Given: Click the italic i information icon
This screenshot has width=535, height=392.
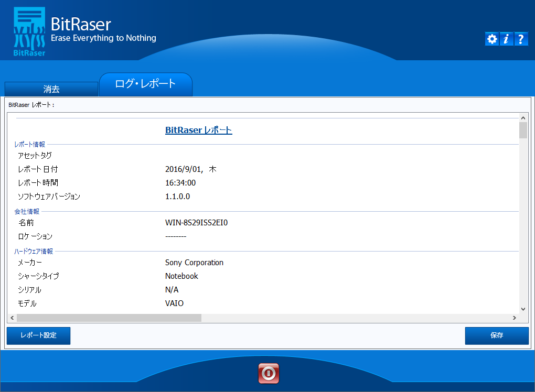Looking at the screenshot, I should click(x=506, y=39).
